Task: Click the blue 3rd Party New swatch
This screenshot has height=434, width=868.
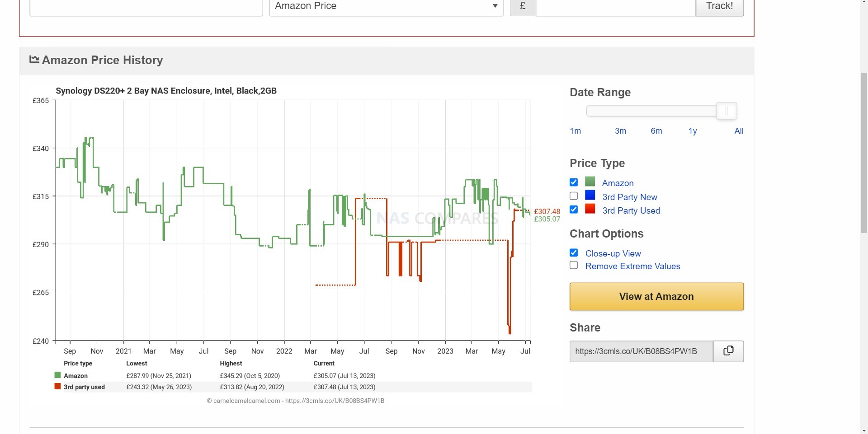Action: pyautogui.click(x=590, y=196)
